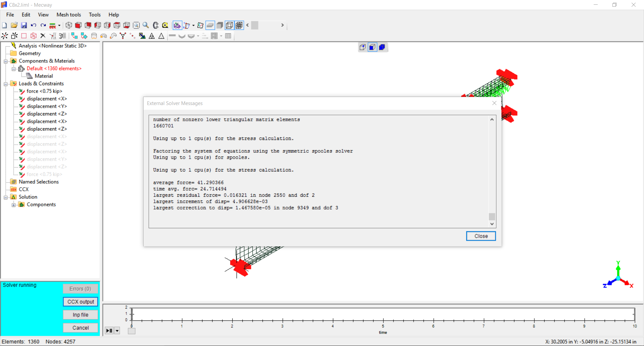
Task: Open the Help menu
Action: click(114, 15)
